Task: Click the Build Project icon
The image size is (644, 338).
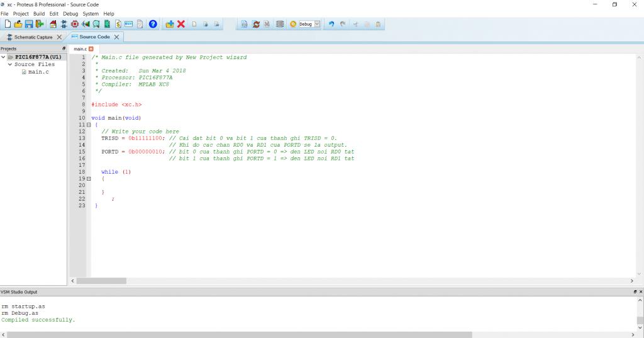Action: click(244, 25)
